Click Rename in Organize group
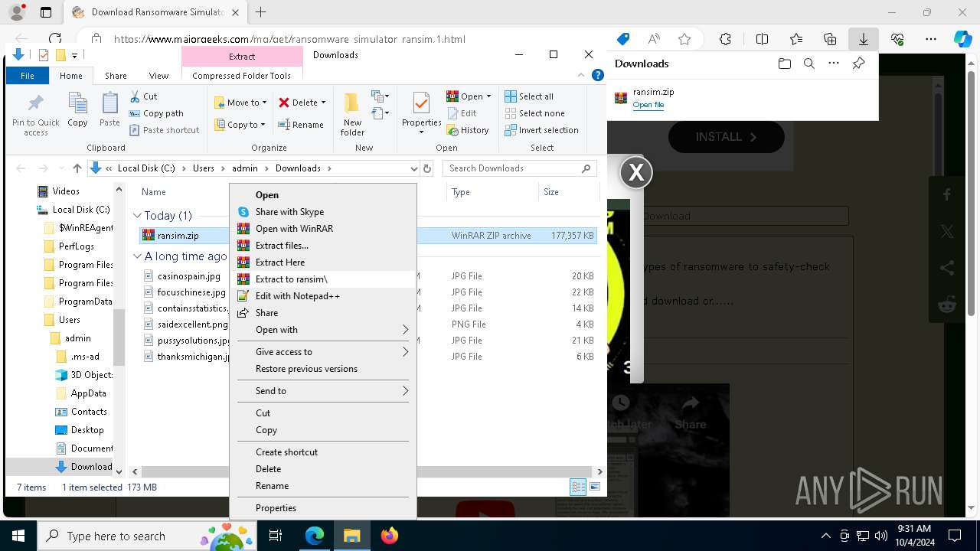980x551 pixels. 301,125
